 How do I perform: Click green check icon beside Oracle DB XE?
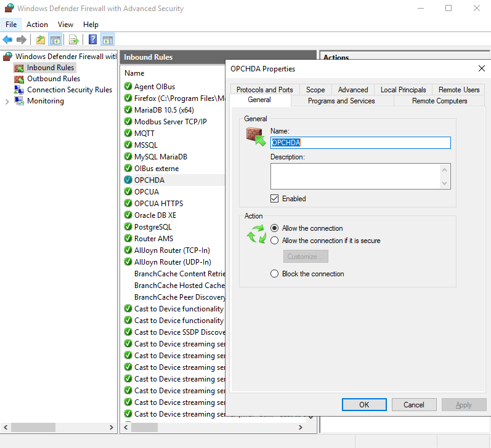[128, 215]
